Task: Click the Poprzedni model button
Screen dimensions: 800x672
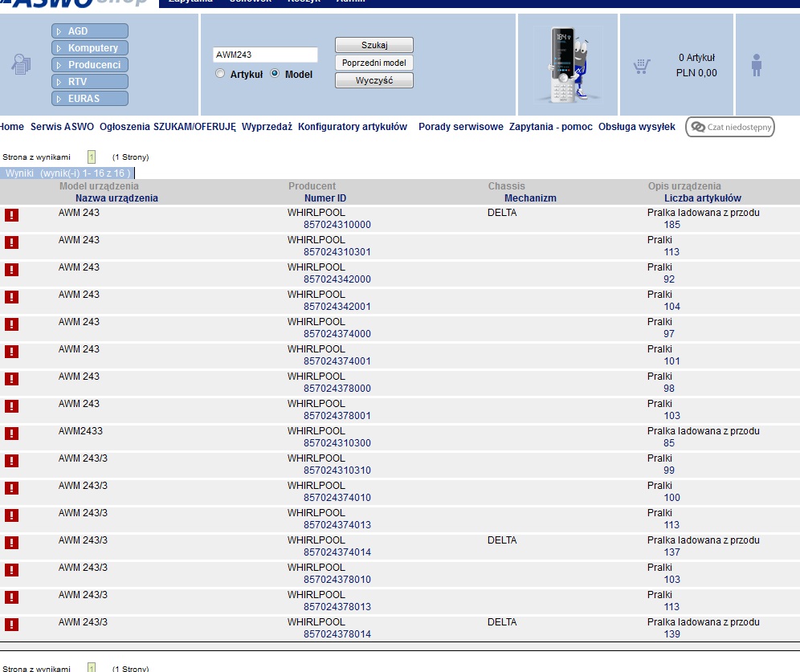Action: coord(374,63)
